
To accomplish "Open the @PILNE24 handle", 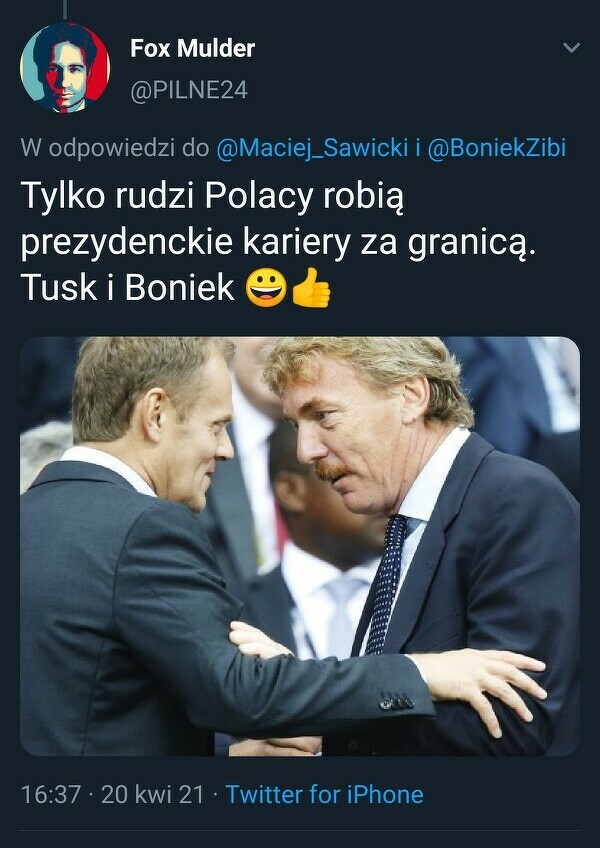I will pos(189,90).
